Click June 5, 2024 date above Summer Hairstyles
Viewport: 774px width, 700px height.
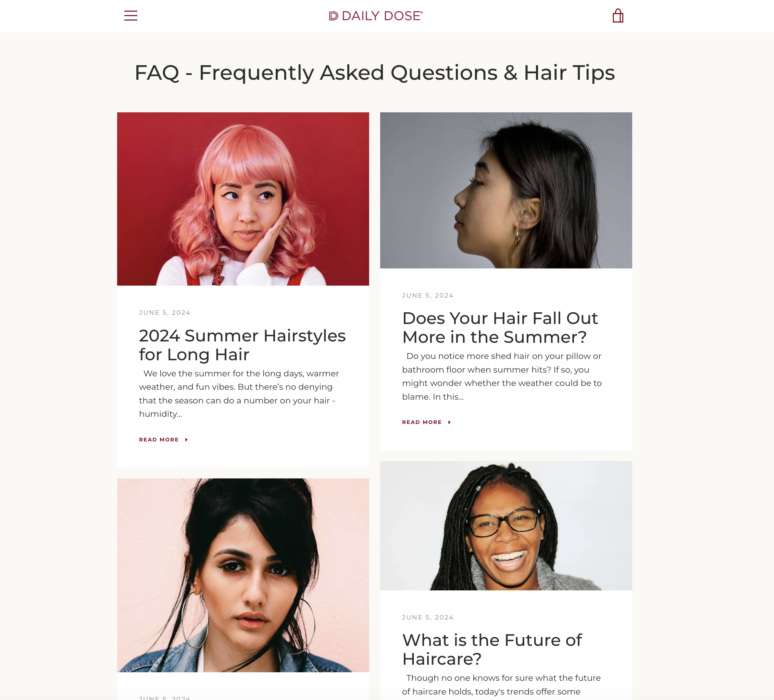point(165,313)
